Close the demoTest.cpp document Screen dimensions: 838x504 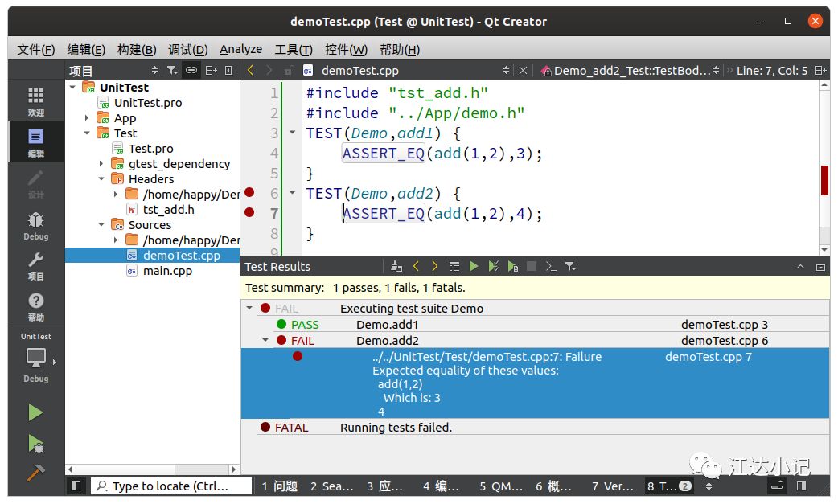[524, 70]
